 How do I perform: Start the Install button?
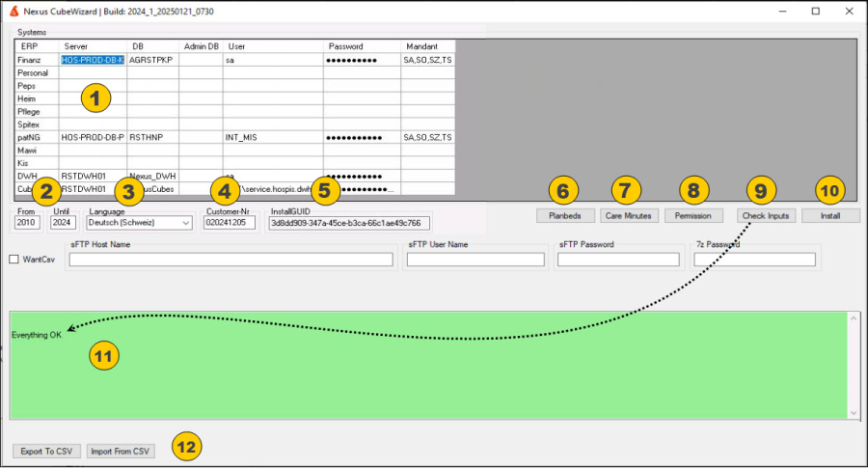click(x=830, y=216)
